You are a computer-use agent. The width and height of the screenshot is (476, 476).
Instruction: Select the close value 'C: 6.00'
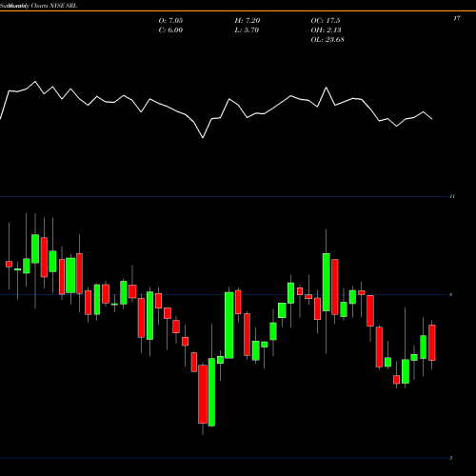pos(170,30)
